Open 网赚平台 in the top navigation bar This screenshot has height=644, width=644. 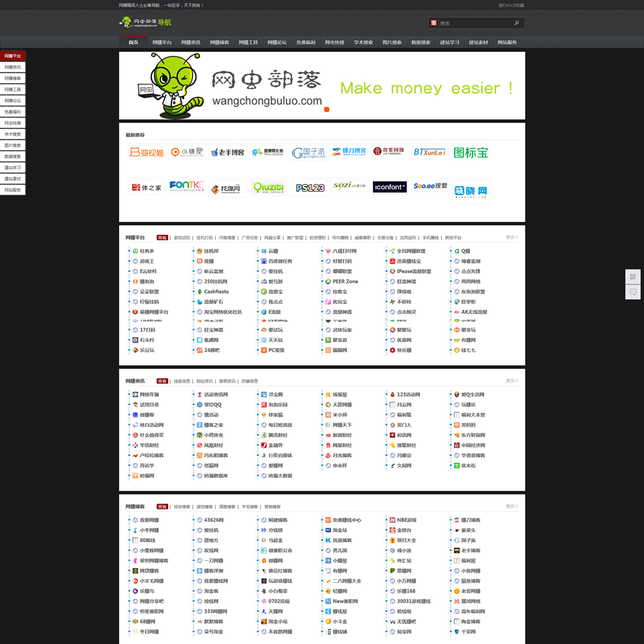(x=162, y=43)
